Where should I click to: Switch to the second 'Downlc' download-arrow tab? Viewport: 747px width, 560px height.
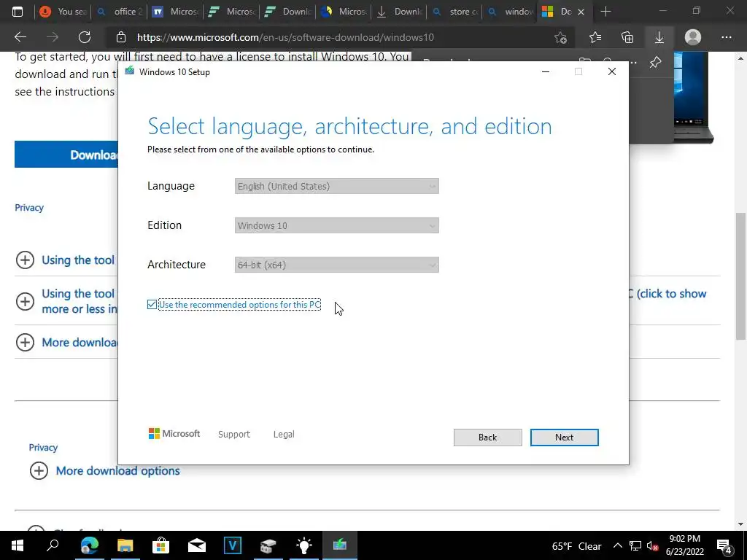(399, 12)
